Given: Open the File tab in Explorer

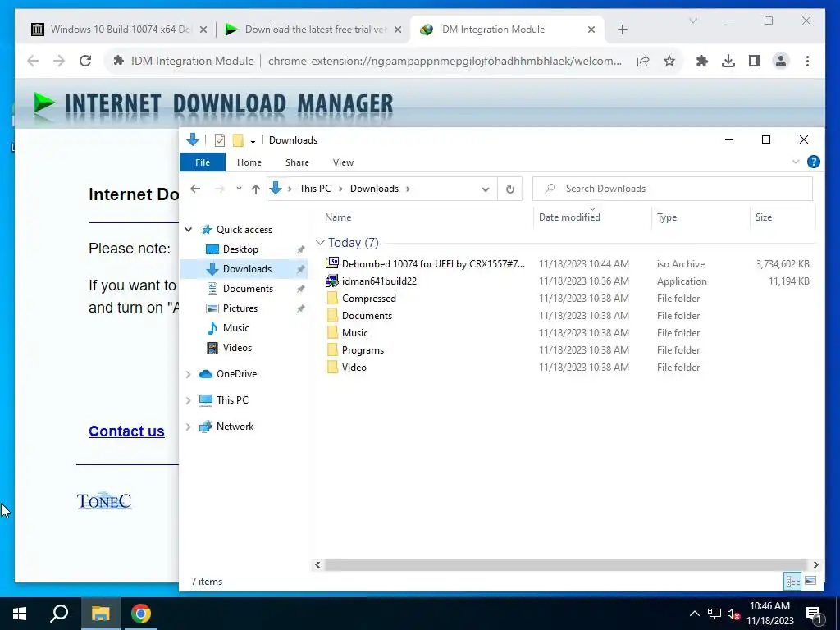Looking at the screenshot, I should coord(203,162).
